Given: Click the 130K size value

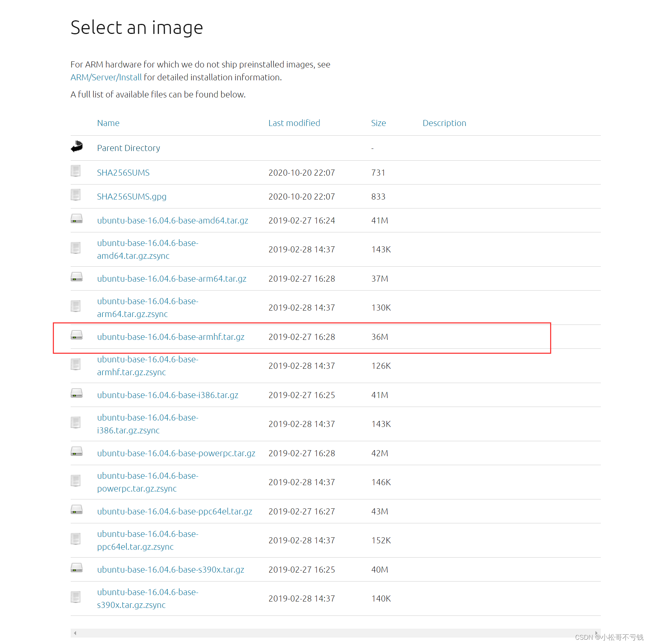Looking at the screenshot, I should coord(381,308).
